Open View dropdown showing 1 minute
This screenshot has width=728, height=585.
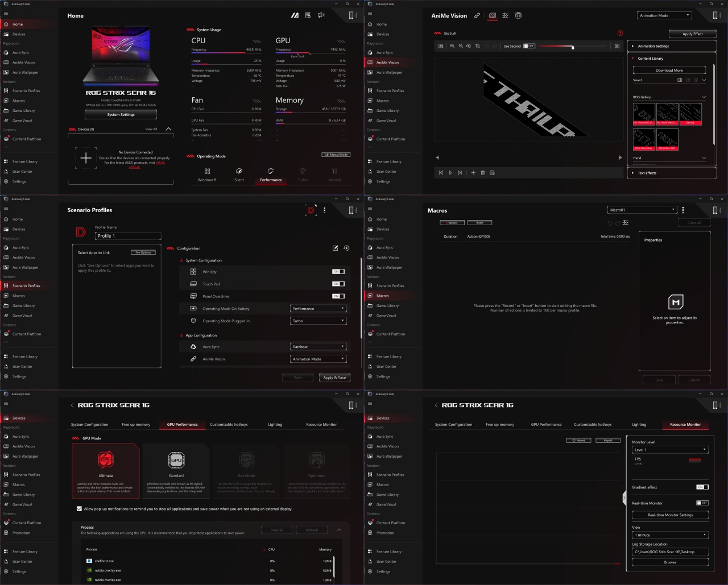pyautogui.click(x=670, y=535)
